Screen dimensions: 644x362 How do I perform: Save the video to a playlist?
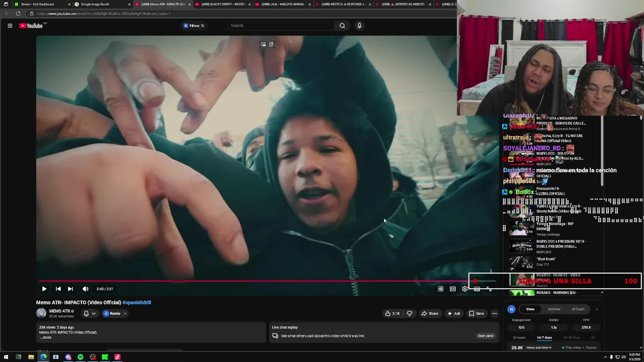tap(476, 313)
